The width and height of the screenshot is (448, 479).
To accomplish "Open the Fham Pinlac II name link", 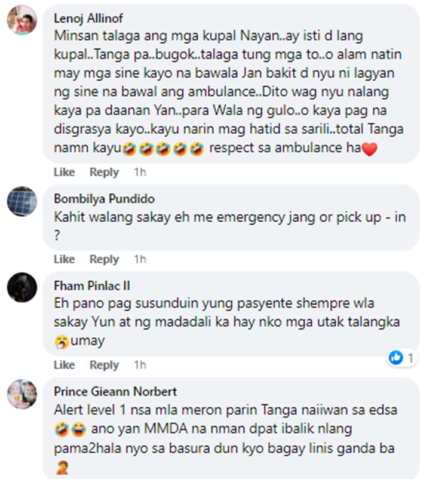I will point(92,285).
